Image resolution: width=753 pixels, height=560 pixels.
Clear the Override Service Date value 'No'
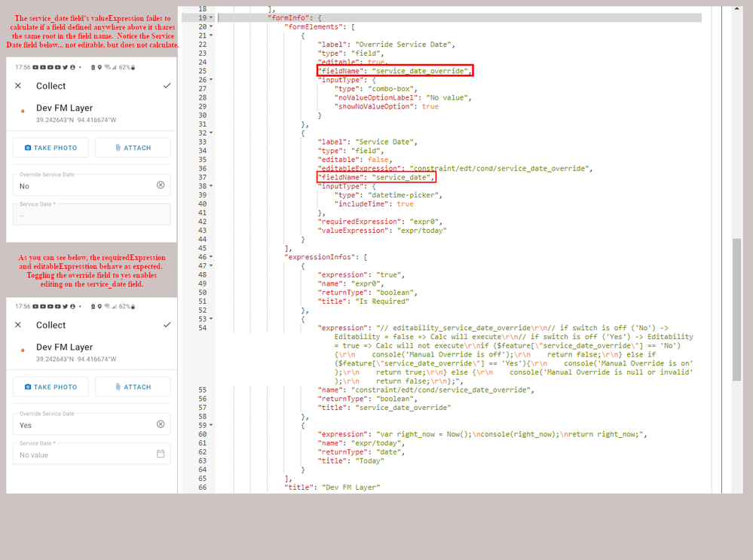[x=161, y=185]
